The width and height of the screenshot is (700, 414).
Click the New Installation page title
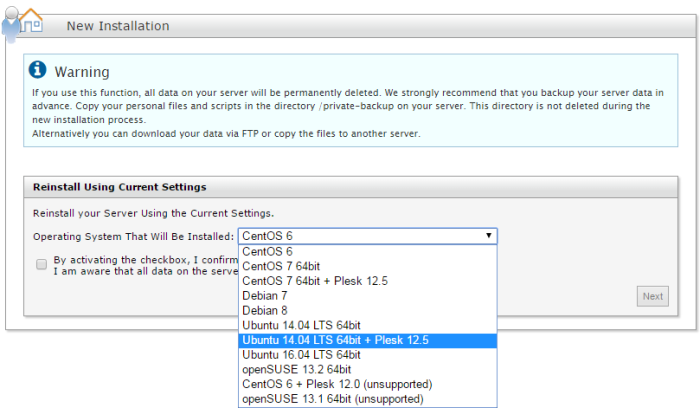pyautogui.click(x=118, y=26)
